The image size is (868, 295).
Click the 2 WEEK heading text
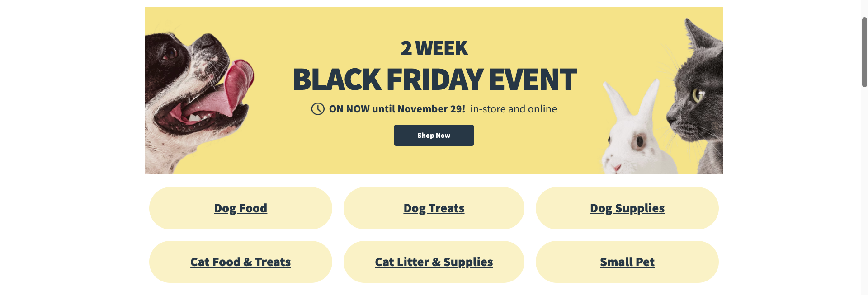coord(434,48)
